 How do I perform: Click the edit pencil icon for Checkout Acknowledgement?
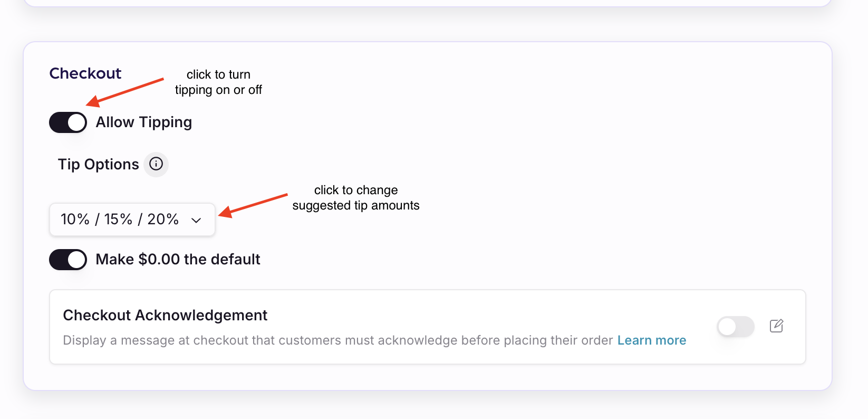[x=776, y=326]
